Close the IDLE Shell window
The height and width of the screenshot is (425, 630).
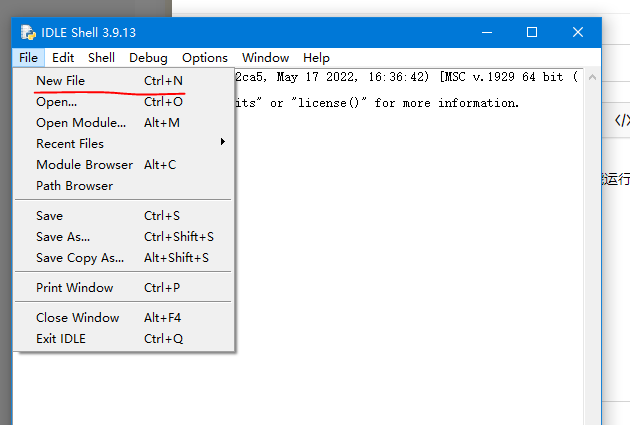pos(578,33)
